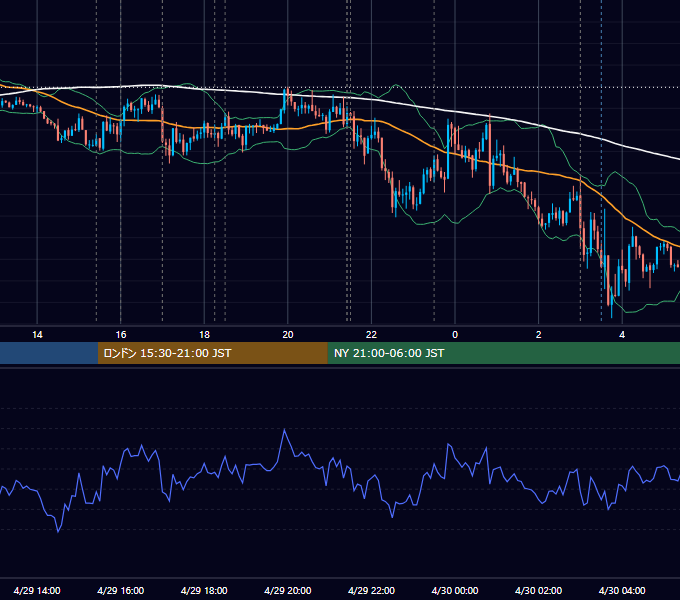This screenshot has height=600, width=680.
Task: Click the 4/29 20:00 date label
Action: point(288,590)
